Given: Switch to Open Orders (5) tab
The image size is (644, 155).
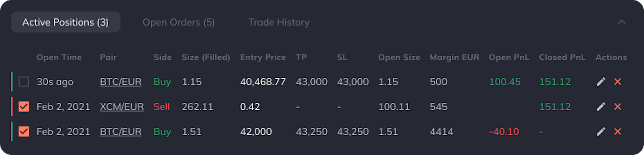Looking at the screenshot, I should pyautogui.click(x=179, y=22).
